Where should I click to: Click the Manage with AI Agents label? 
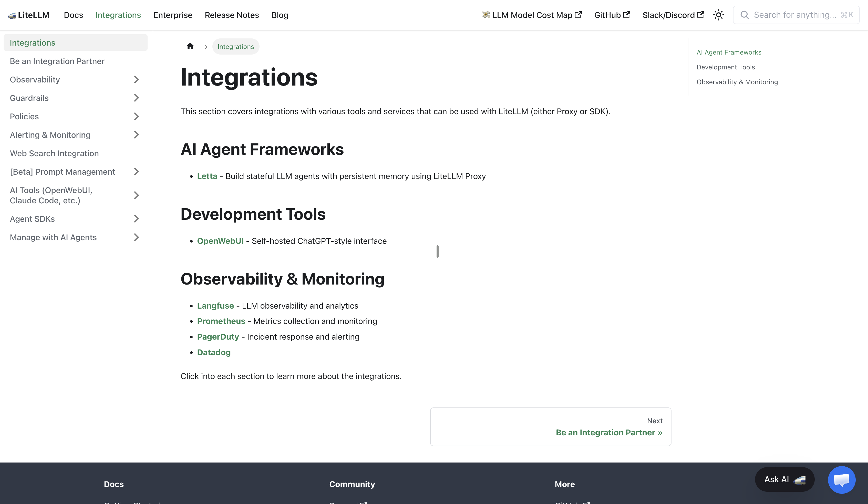[x=53, y=237]
